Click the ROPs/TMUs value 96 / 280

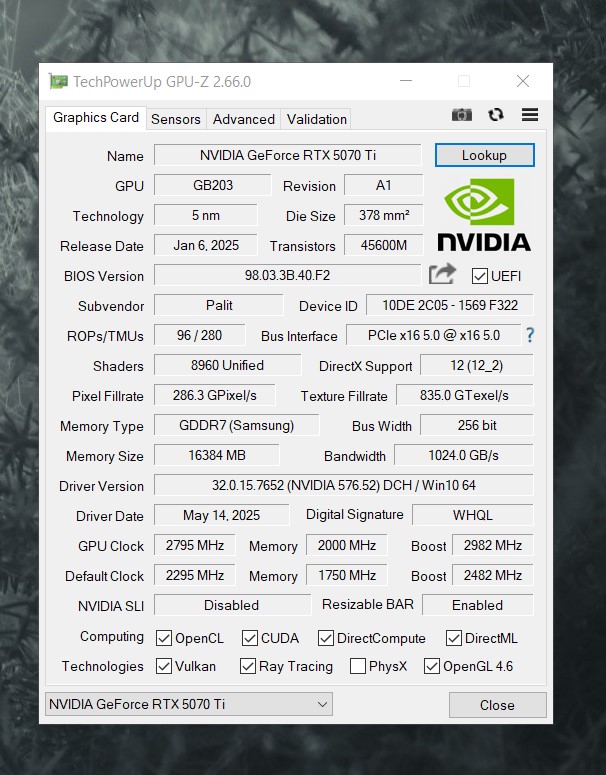pos(200,336)
